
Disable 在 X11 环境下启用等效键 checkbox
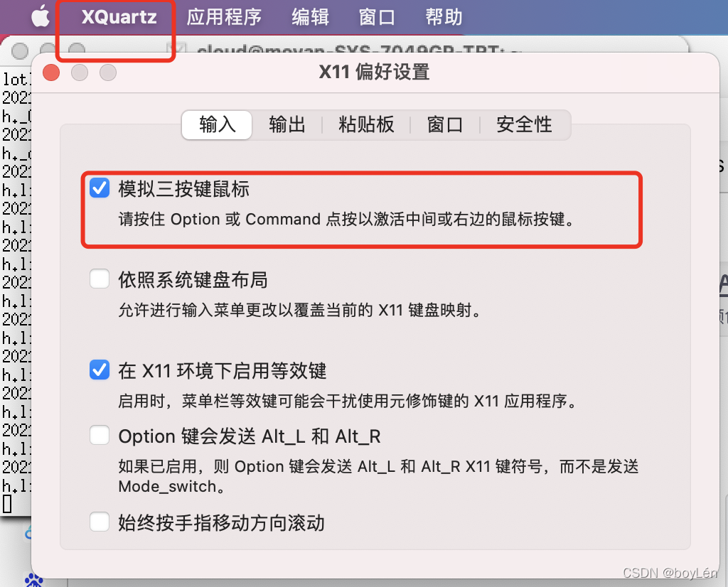[x=100, y=370]
